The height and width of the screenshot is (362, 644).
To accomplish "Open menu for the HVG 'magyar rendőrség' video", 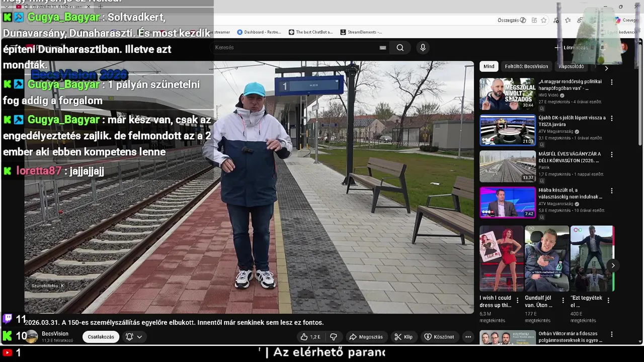I will pos(612,82).
